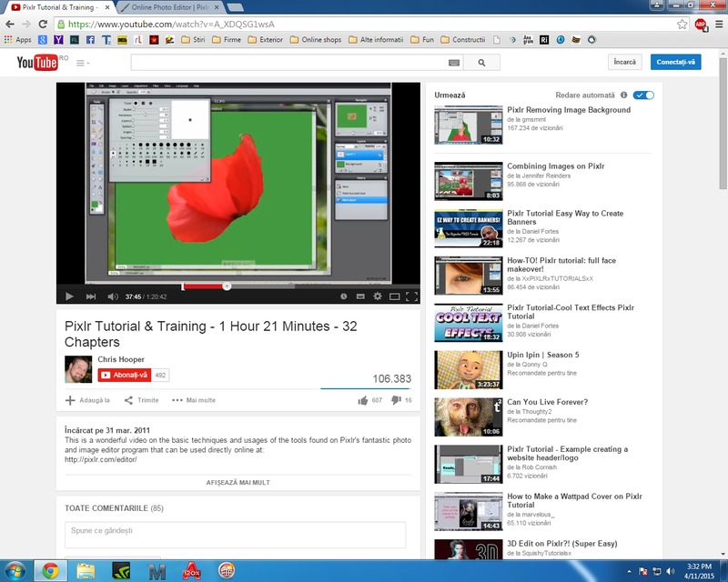The height and width of the screenshot is (582, 728).
Task: Open Pixlr Tutorial Easy Way to Create Banners
Action: [x=565, y=217]
